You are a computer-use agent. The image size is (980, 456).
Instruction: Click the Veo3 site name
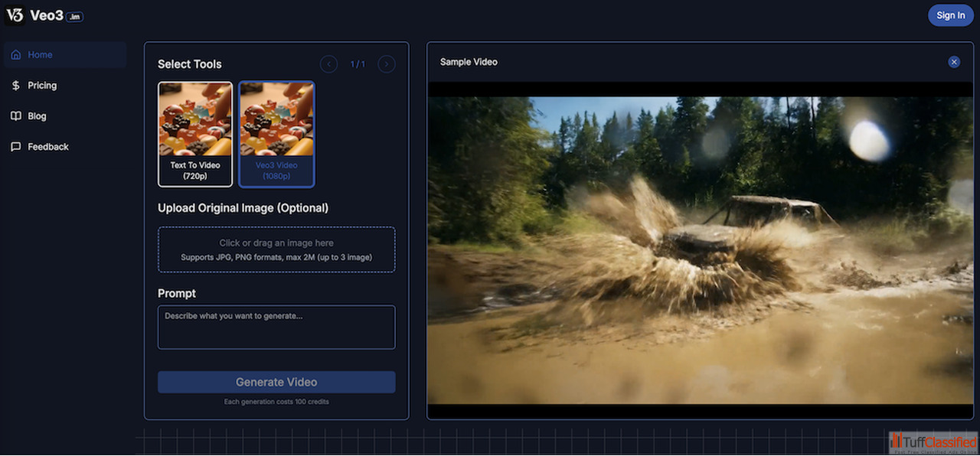(46, 15)
